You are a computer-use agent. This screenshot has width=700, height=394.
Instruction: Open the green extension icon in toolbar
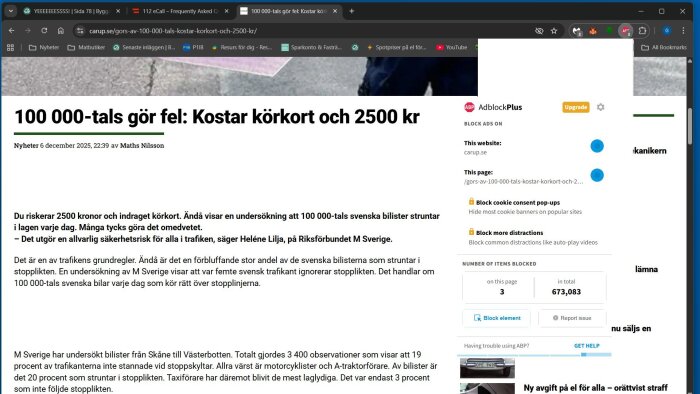tap(609, 31)
